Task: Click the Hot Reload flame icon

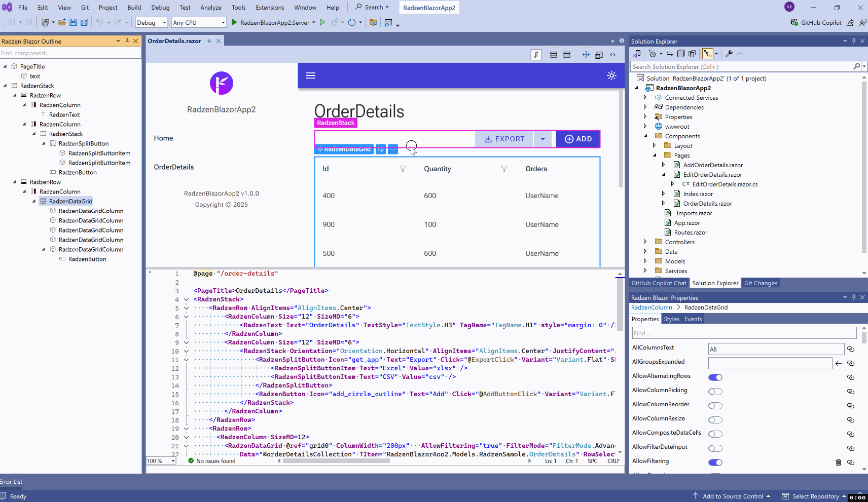Action: [335, 22]
